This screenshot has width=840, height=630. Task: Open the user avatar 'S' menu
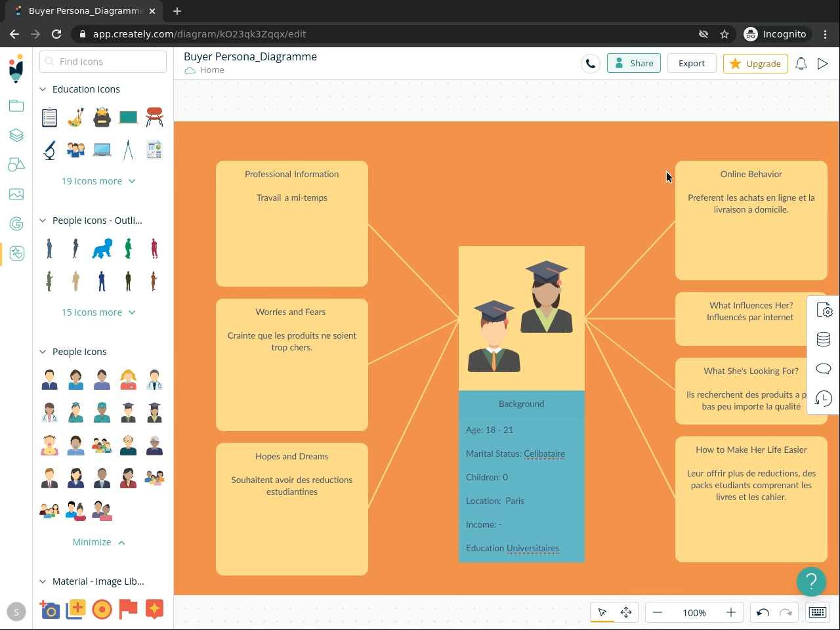pyautogui.click(x=16, y=612)
